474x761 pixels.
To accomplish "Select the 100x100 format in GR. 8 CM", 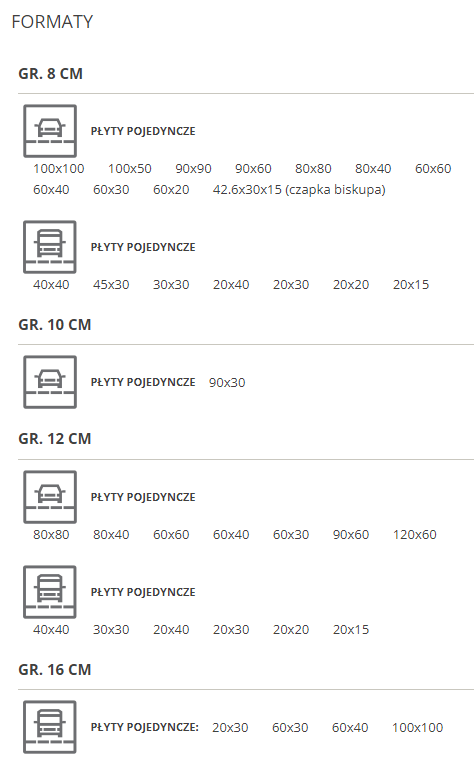I will coord(59,168).
